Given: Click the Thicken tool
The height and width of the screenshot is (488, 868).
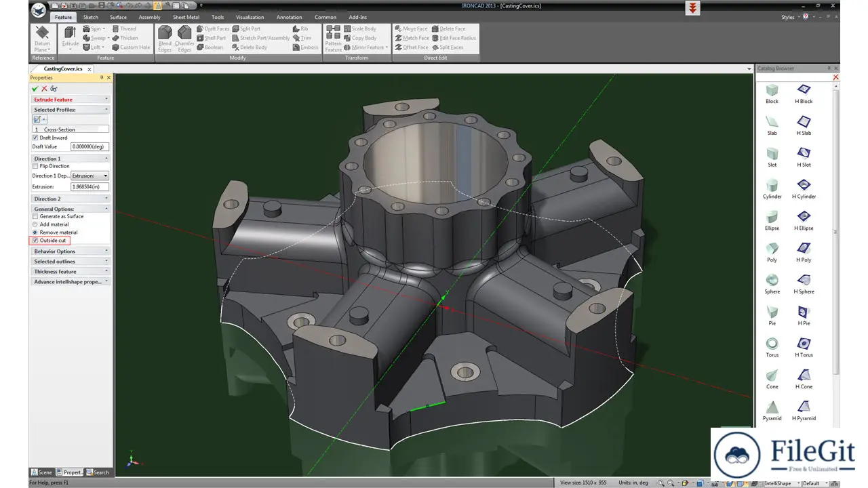Looking at the screenshot, I should pyautogui.click(x=125, y=38).
